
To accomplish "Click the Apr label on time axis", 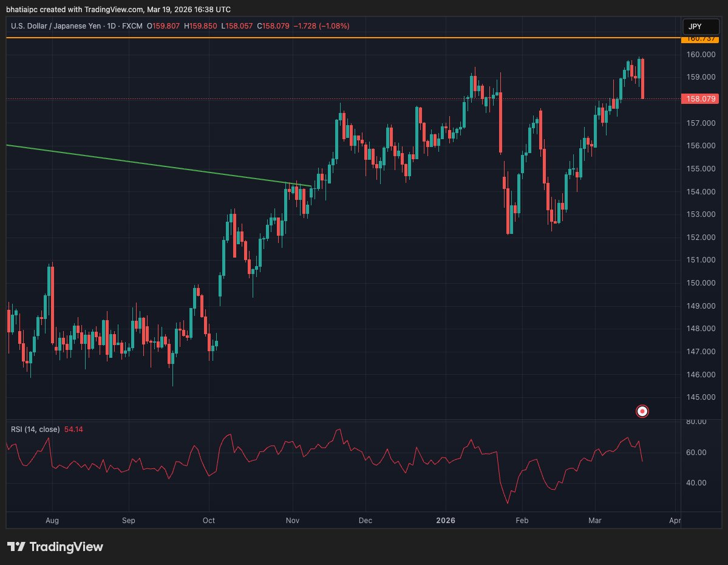I will coord(675,521).
